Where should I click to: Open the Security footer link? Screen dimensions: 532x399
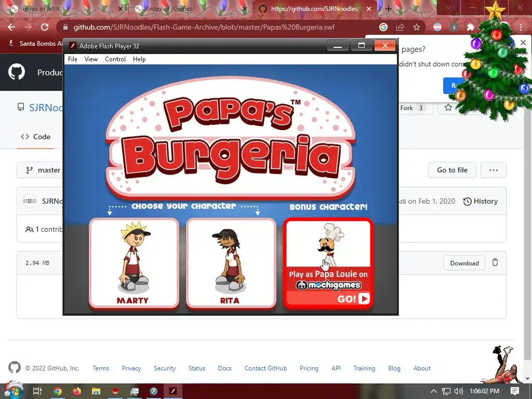click(165, 368)
